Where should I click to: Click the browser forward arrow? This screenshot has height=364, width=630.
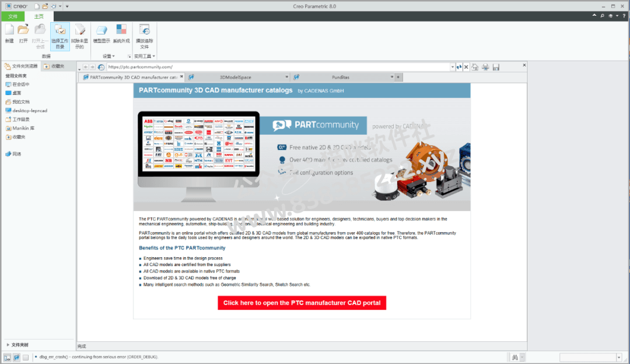[x=92, y=67]
